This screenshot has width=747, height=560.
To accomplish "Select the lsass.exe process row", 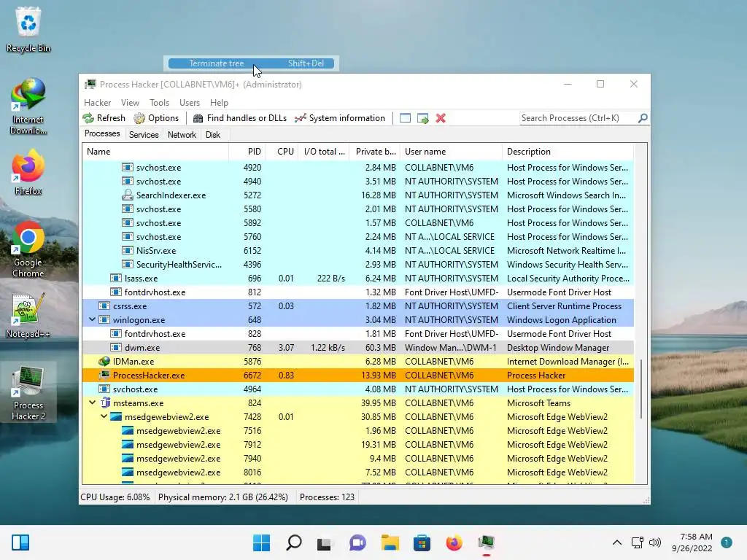I will [x=357, y=279].
